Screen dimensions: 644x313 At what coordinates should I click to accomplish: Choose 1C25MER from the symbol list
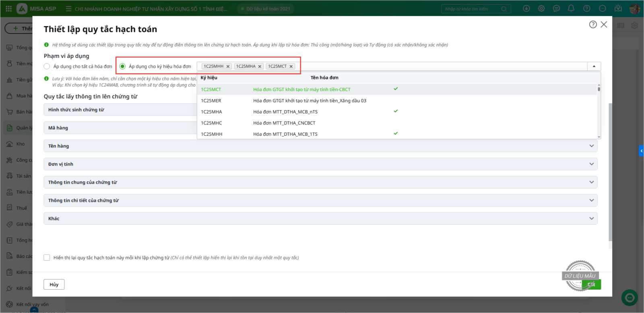point(211,101)
